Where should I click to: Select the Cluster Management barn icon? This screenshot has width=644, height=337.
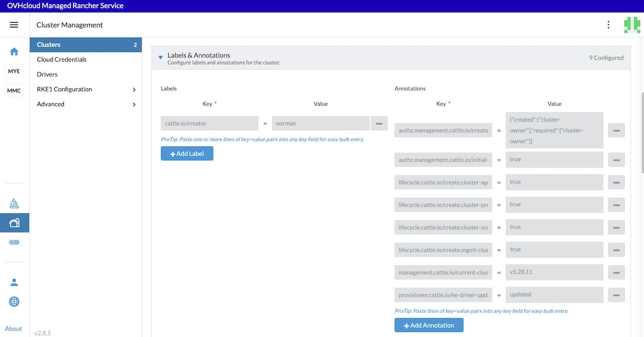pos(14,222)
